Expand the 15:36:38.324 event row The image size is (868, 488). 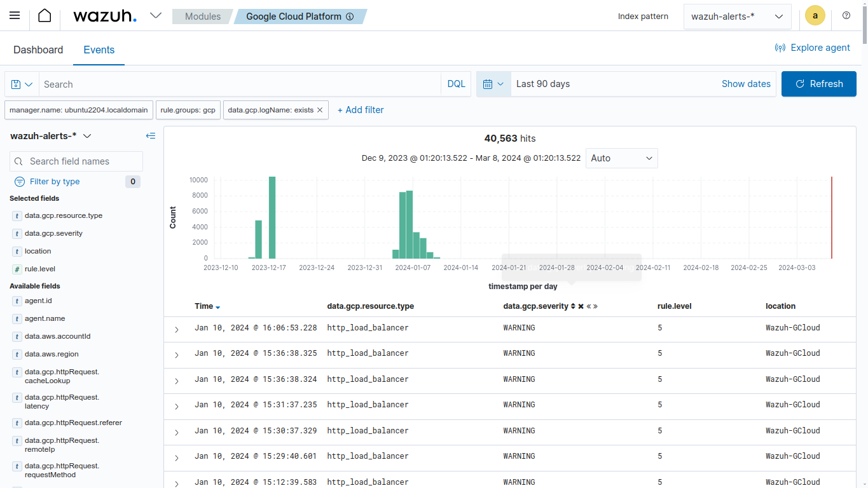(177, 381)
